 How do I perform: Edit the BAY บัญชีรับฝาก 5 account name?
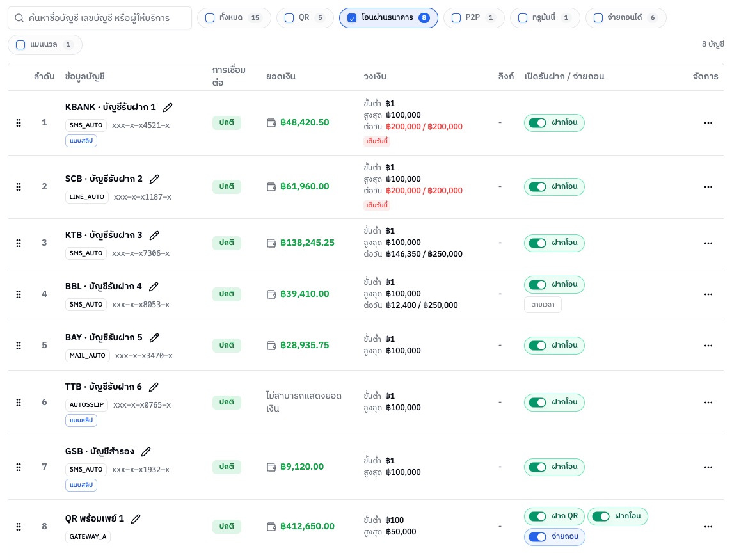coord(154,338)
